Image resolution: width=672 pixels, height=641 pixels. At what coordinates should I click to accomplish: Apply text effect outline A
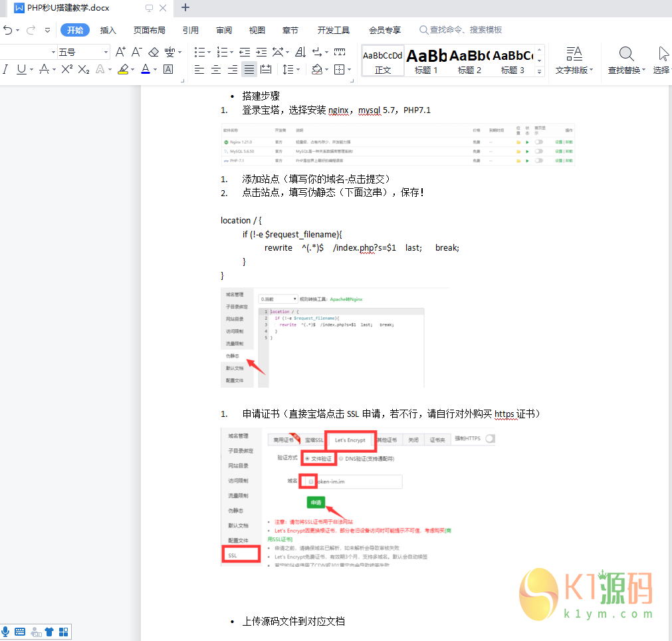pyautogui.click(x=100, y=69)
